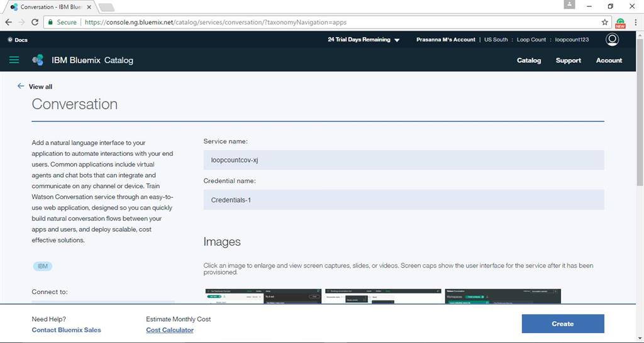Viewport: 644px width, 343px height.
Task: Go back via View all link
Action: (x=40, y=87)
